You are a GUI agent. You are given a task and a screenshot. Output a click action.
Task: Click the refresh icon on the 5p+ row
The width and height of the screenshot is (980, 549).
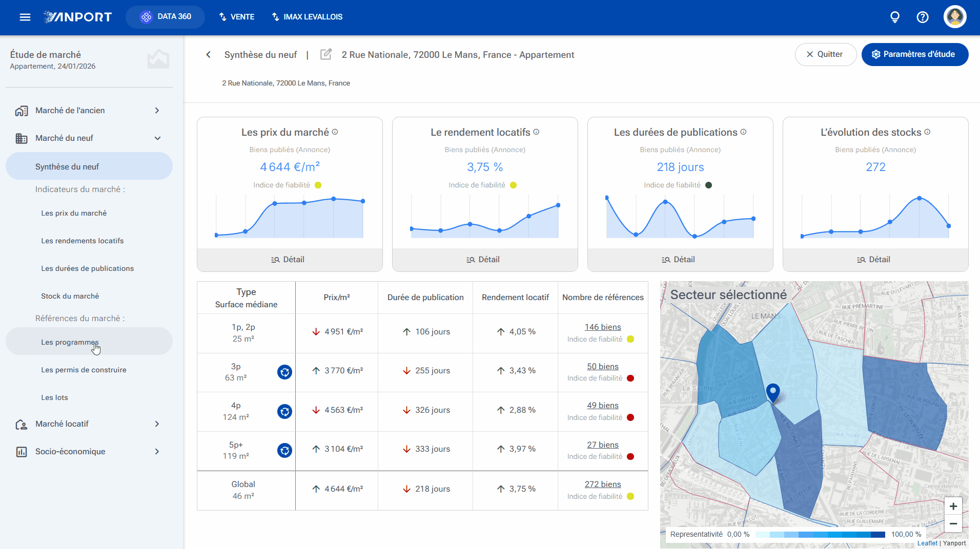click(284, 450)
